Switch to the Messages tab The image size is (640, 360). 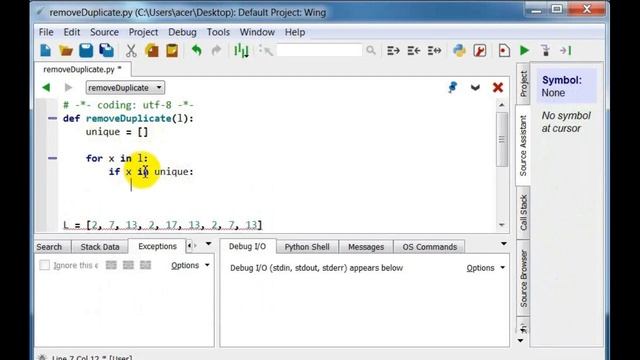[x=366, y=247]
